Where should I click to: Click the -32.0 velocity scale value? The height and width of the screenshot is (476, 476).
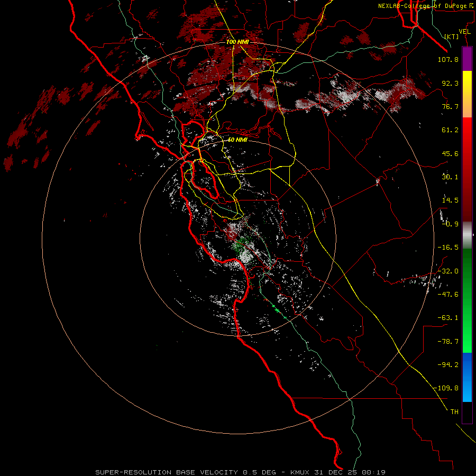[448, 271]
